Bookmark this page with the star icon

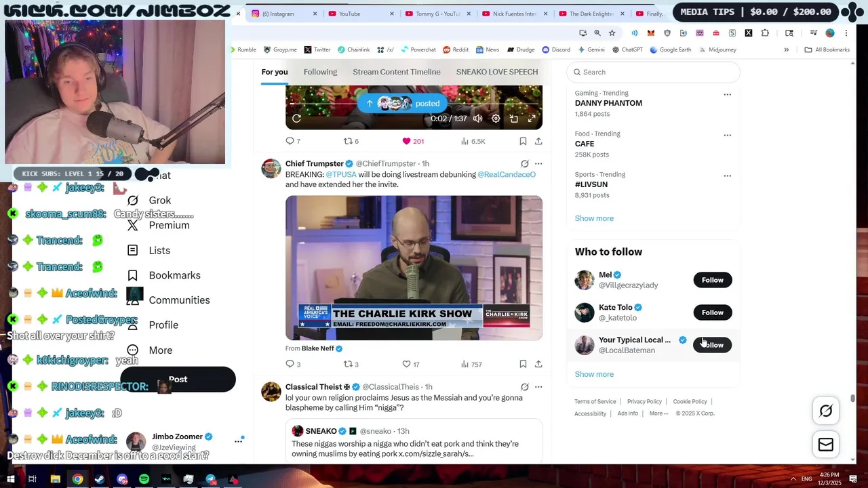(x=612, y=33)
